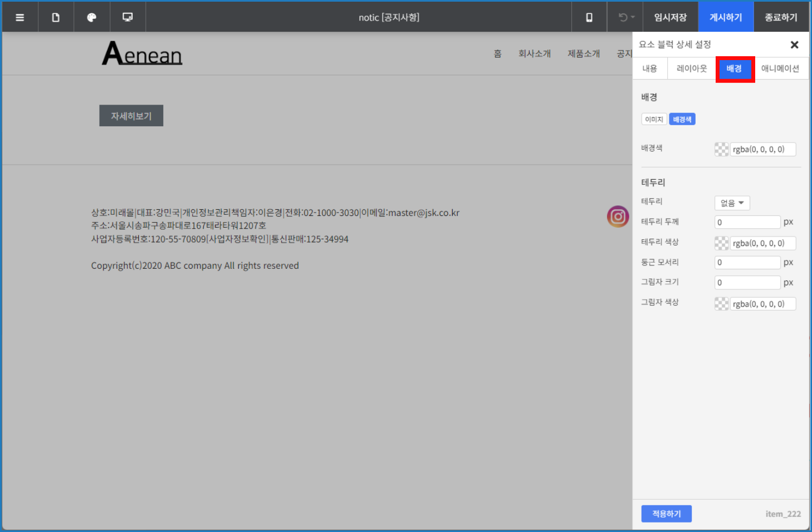The height and width of the screenshot is (532, 812).
Task: Open the design palette icon
Action: (x=92, y=17)
